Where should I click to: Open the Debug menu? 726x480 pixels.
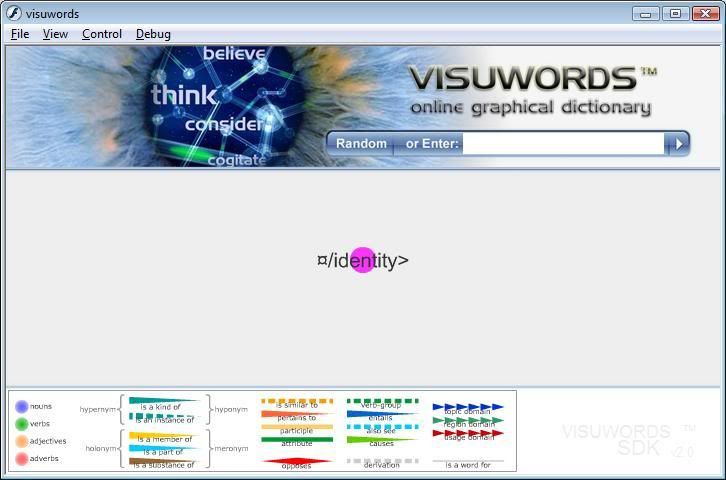(x=153, y=34)
